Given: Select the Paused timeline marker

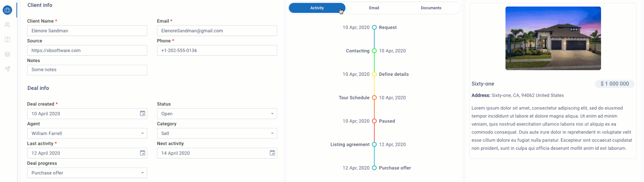Looking at the screenshot, I should (374, 121).
